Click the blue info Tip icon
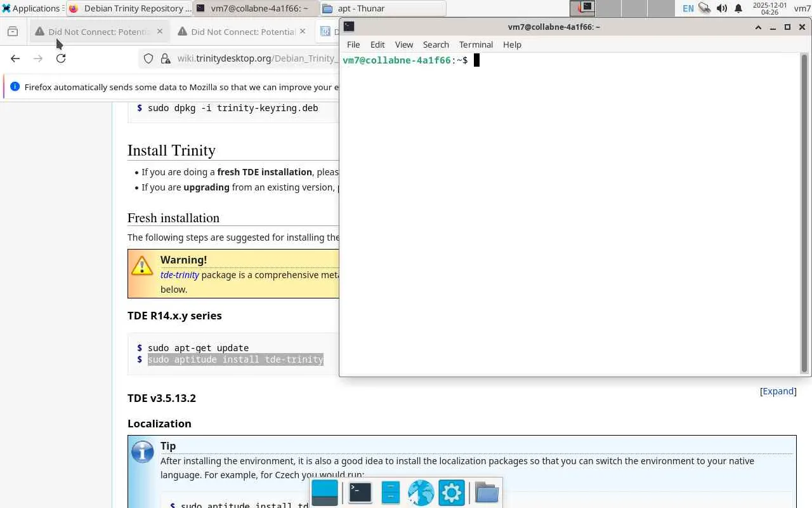The width and height of the screenshot is (812, 508). [x=143, y=451]
